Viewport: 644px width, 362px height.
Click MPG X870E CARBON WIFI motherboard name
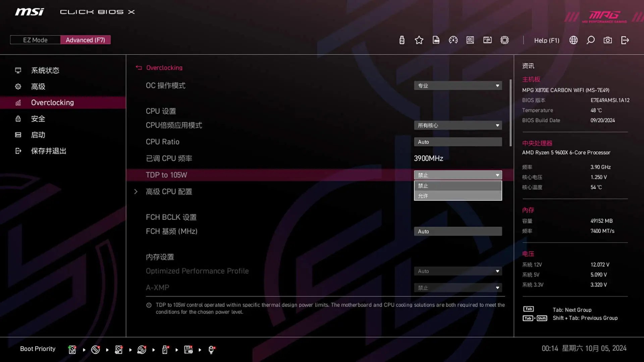[566, 90]
